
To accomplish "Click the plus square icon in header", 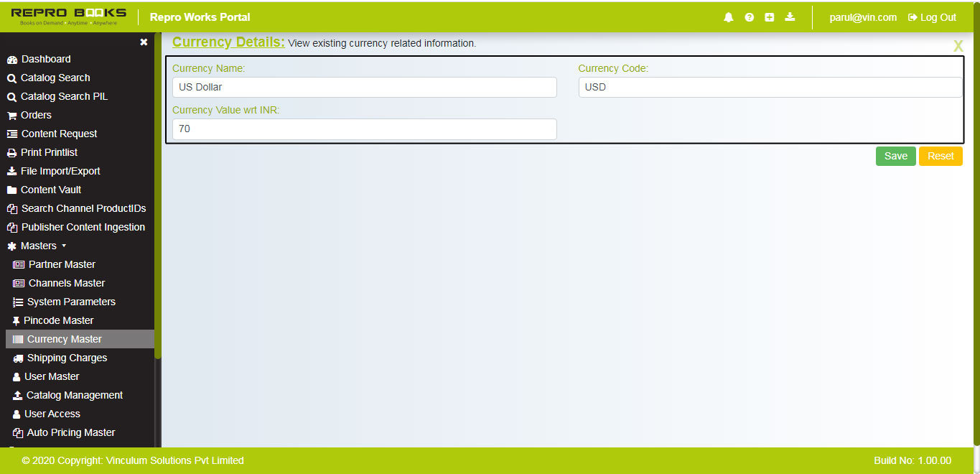I will 770,17.
